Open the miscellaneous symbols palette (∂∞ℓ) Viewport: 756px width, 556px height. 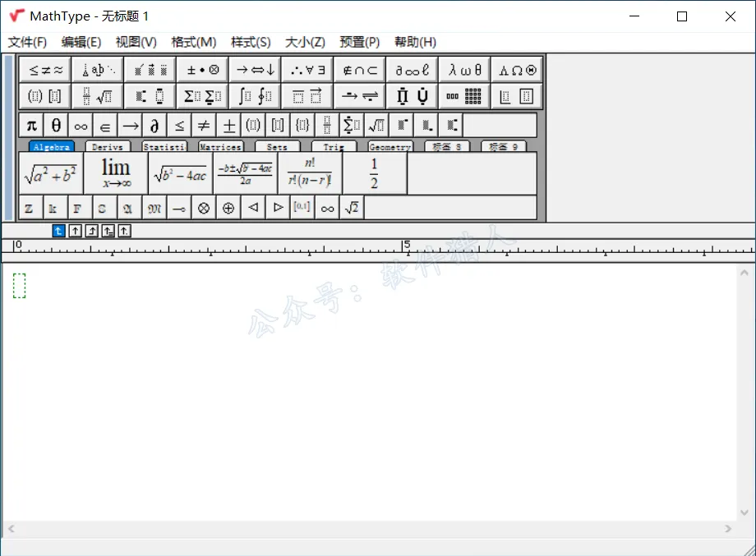413,71
